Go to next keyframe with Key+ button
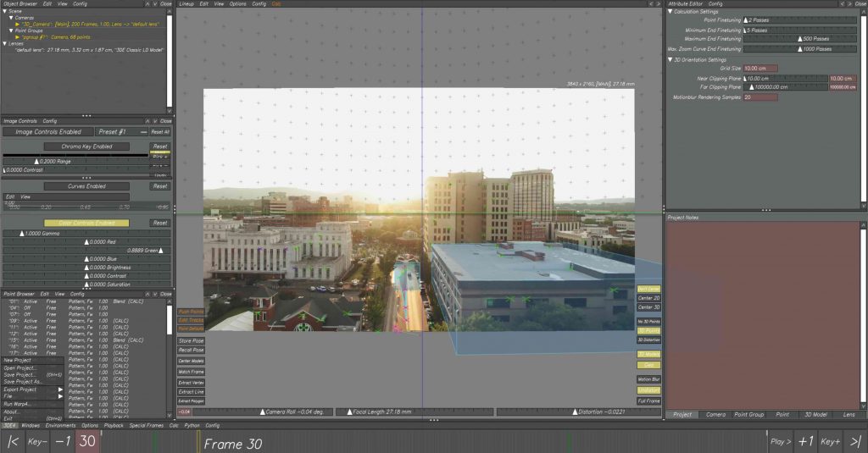The height and width of the screenshot is (453, 868). point(831,442)
